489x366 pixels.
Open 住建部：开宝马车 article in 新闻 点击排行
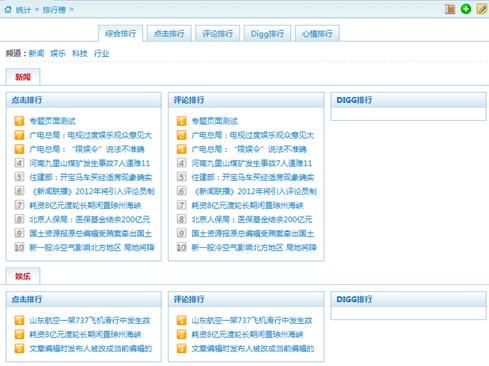(x=91, y=177)
